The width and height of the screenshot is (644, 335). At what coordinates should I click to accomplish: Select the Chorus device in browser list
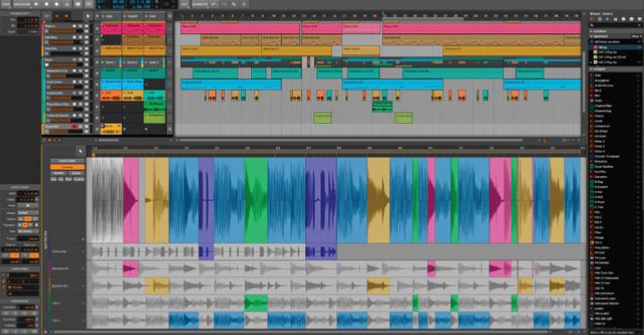click(x=600, y=116)
